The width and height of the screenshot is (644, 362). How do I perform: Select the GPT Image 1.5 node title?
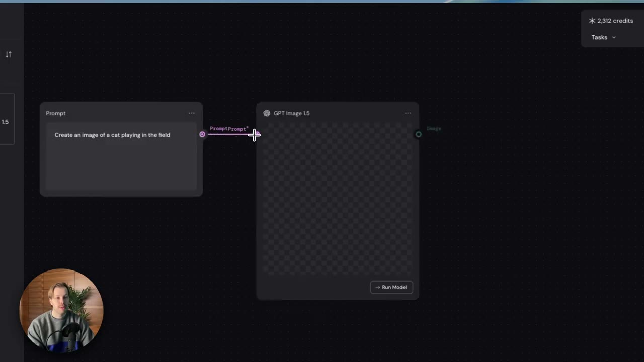292,113
